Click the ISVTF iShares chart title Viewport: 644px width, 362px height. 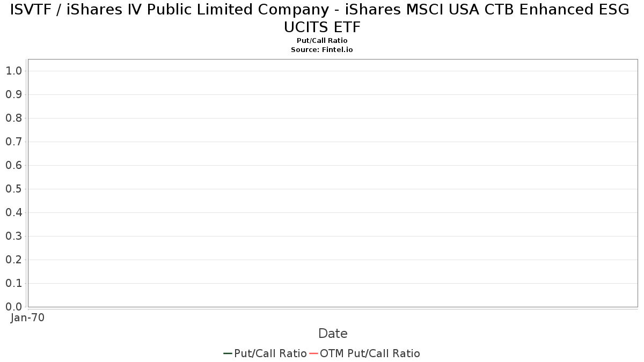(322, 18)
